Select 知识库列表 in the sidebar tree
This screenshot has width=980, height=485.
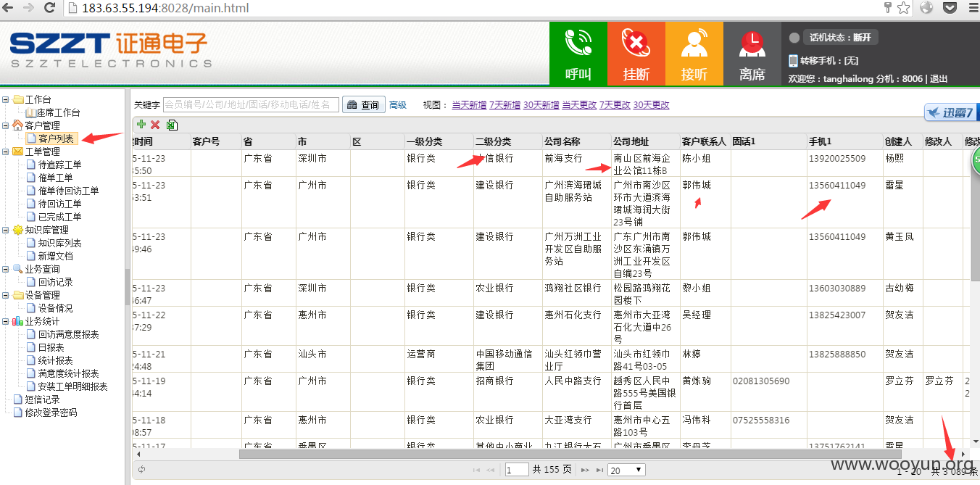click(x=59, y=243)
